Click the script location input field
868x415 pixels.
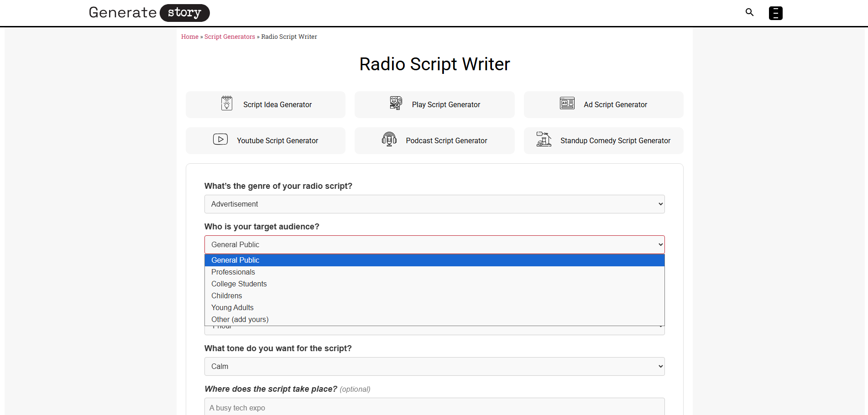[434, 407]
